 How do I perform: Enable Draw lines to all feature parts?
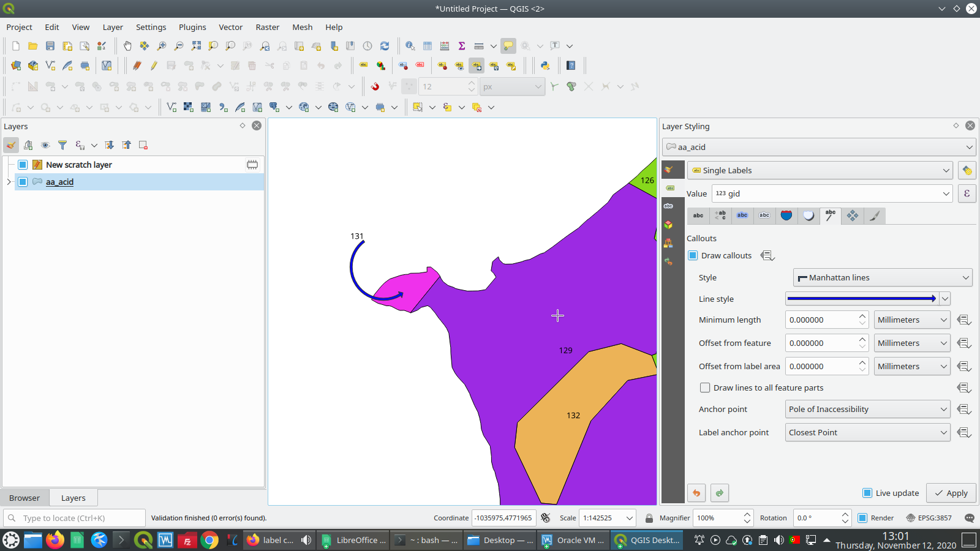[x=705, y=388]
